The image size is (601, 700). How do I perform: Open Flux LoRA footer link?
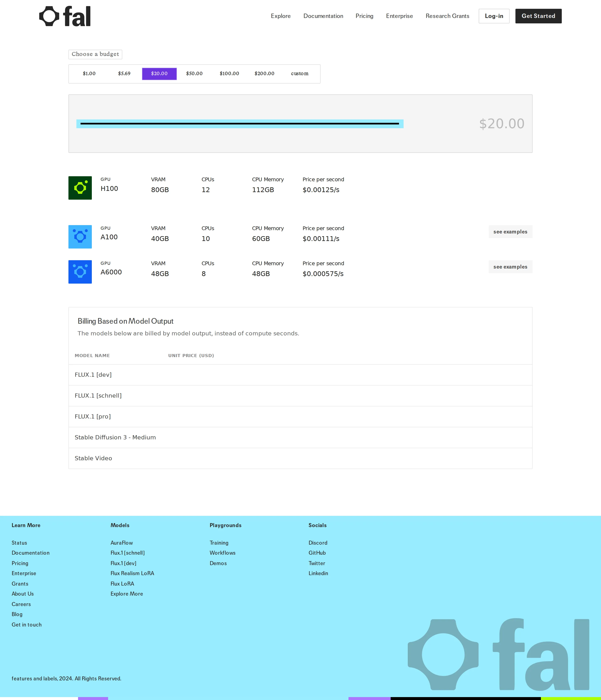coord(122,584)
